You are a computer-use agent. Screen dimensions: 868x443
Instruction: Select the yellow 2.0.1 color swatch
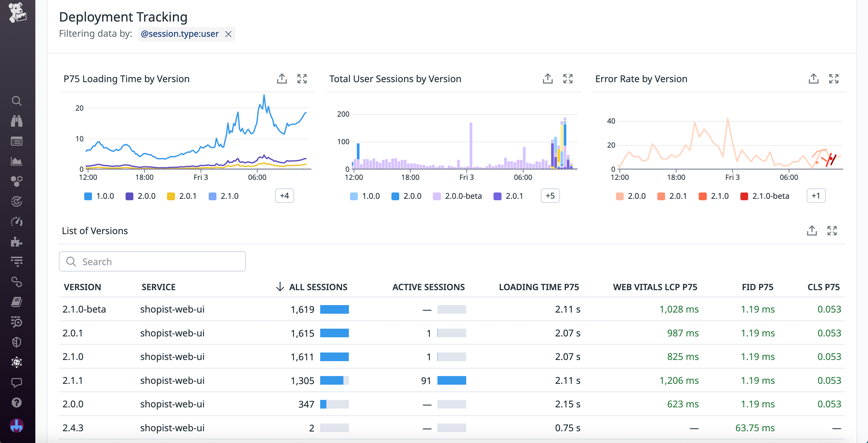click(172, 196)
